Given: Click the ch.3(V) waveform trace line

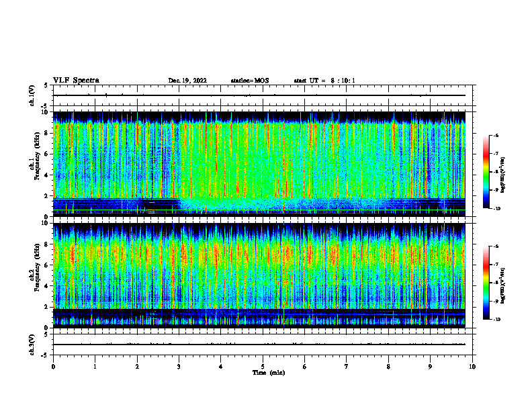Looking at the screenshot, I should point(259,345).
